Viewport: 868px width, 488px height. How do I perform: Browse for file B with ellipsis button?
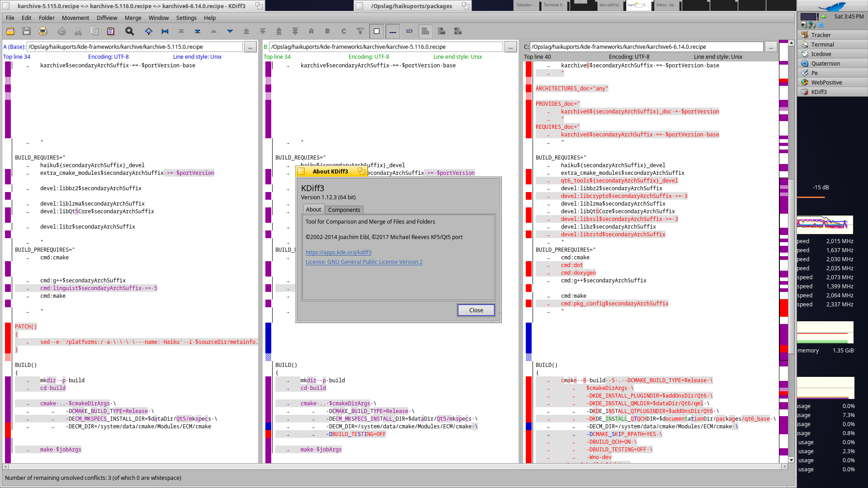[x=510, y=47]
